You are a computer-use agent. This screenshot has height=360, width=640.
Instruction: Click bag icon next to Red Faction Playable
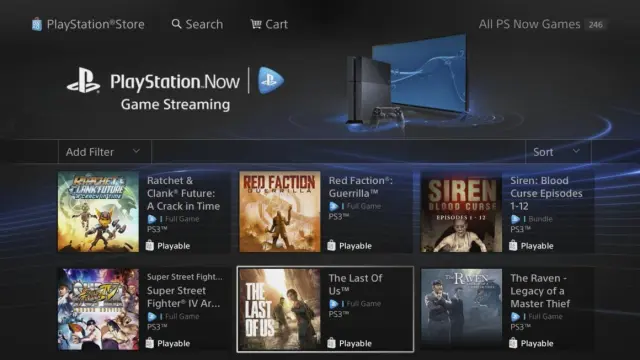(331, 246)
